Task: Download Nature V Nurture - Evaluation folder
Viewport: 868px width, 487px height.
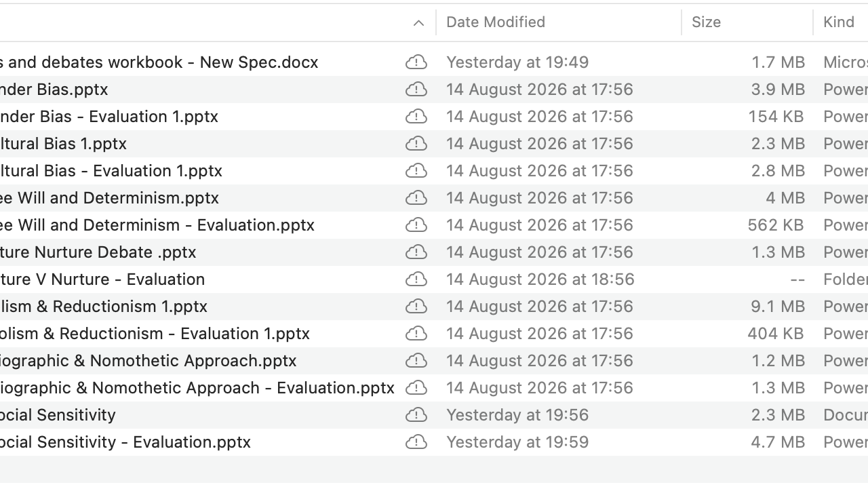Action: coord(416,279)
